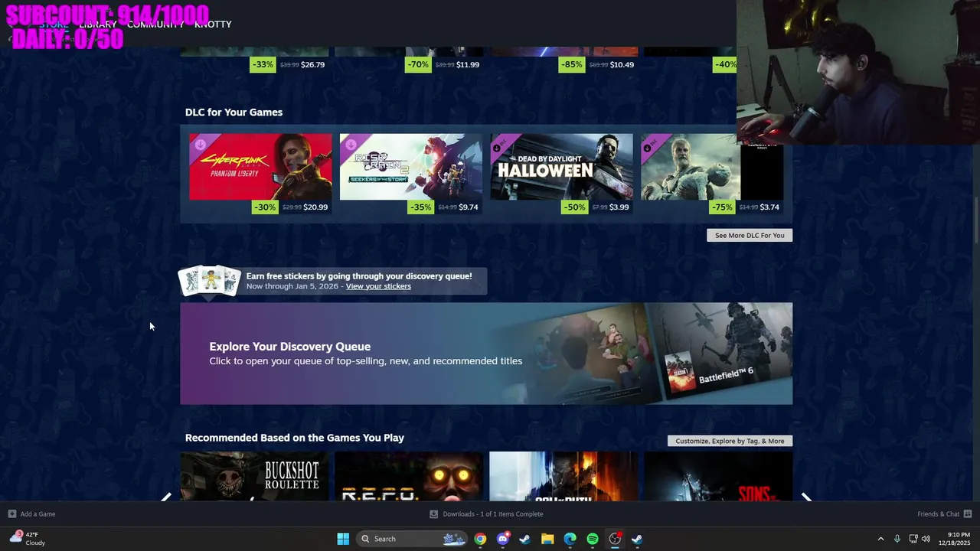980x551 pixels.
Task: Switch to OBS Studio in the taskbar
Action: pos(615,539)
